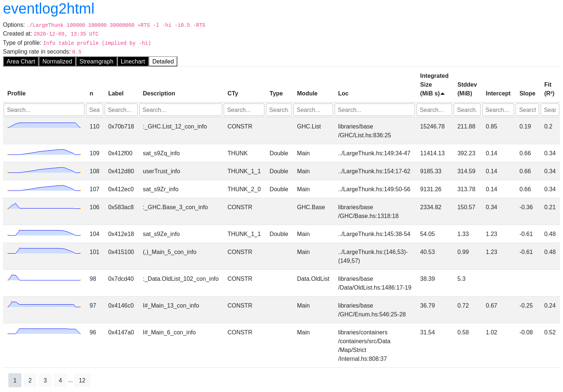Click the sat_s9Ze_info profile sparkline
This screenshot has height=392, width=563.
[44, 233]
